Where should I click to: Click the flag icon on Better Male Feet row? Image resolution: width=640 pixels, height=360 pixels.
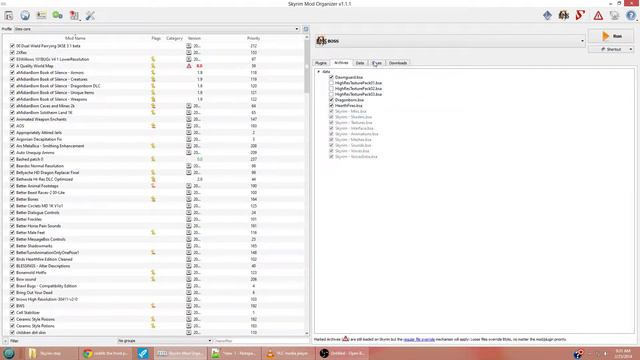153,232
